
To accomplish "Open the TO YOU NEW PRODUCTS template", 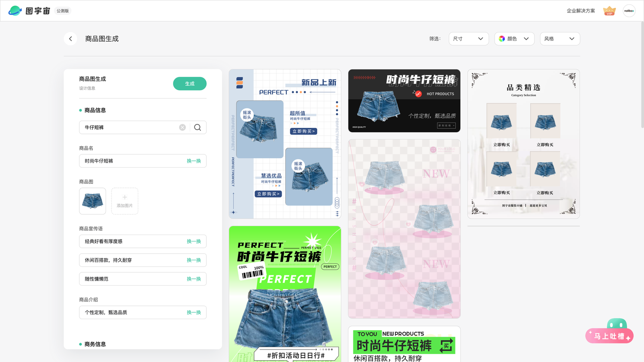I will (404, 344).
